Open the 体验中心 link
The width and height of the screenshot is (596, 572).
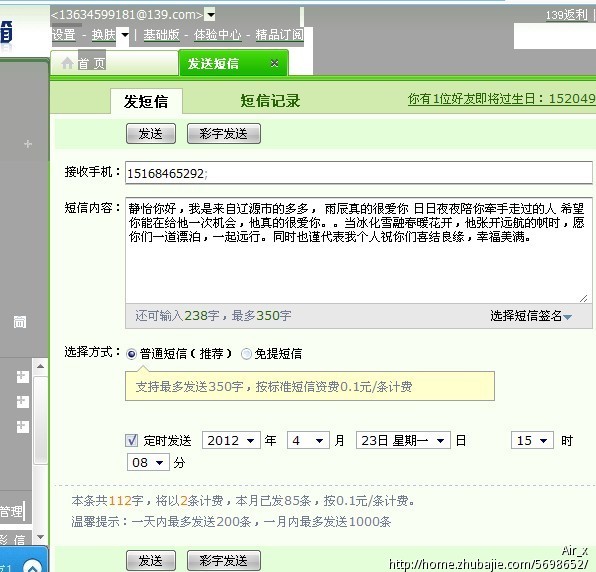[x=217, y=35]
